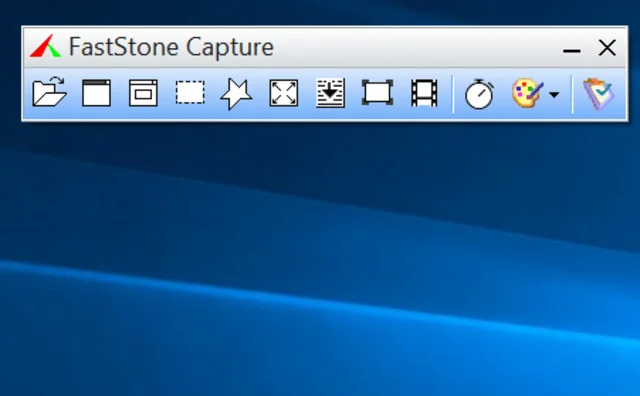Capture a rectangular region
The height and width of the screenshot is (396, 640).
(x=190, y=93)
